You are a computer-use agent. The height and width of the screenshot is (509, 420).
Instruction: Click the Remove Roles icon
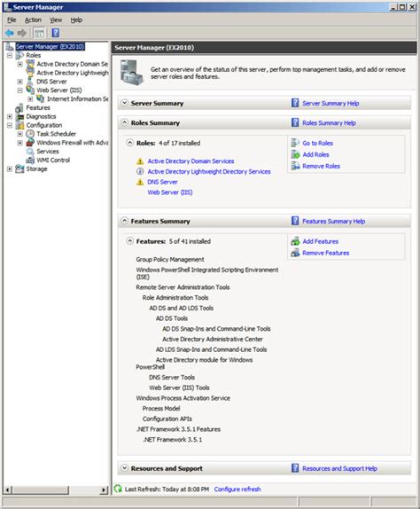pos(295,166)
